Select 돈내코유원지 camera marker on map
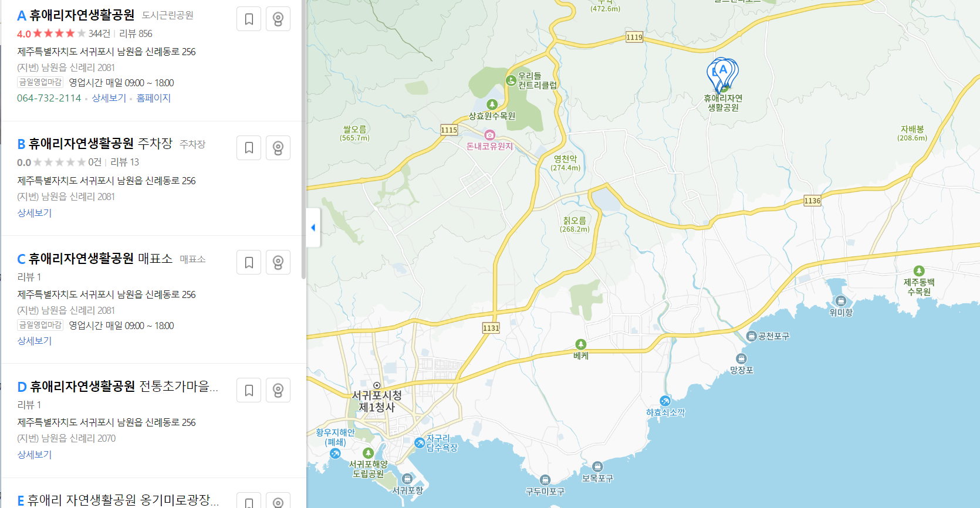980x508 pixels. coord(489,135)
